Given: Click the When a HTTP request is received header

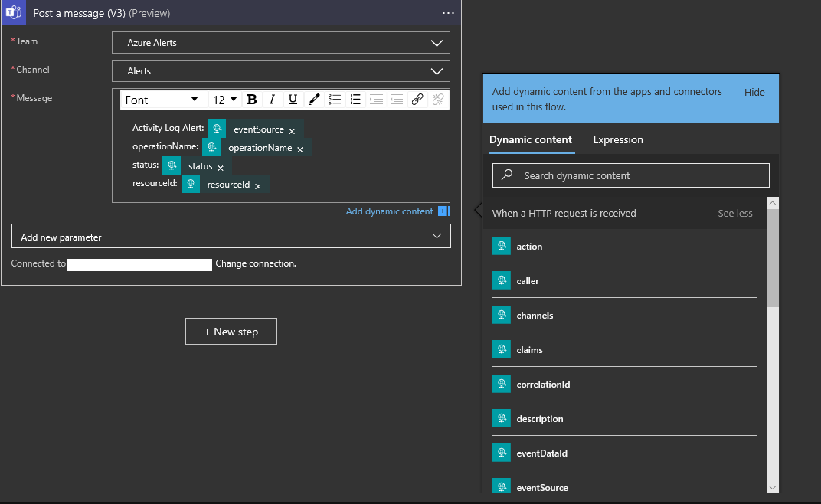Looking at the screenshot, I should point(564,213).
